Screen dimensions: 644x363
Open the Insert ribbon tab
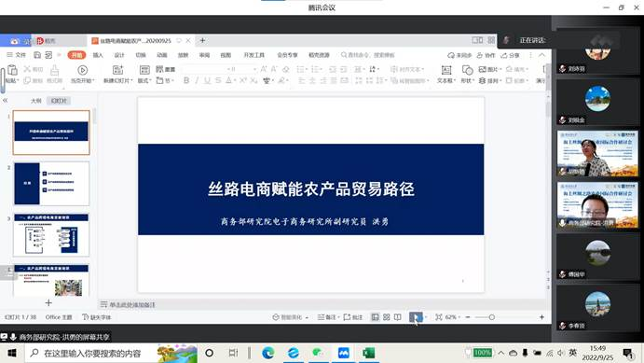[x=98, y=55]
